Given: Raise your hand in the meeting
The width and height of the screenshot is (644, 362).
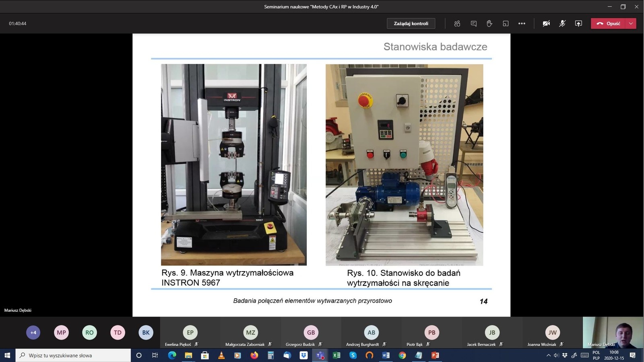Looking at the screenshot, I should click(489, 24).
